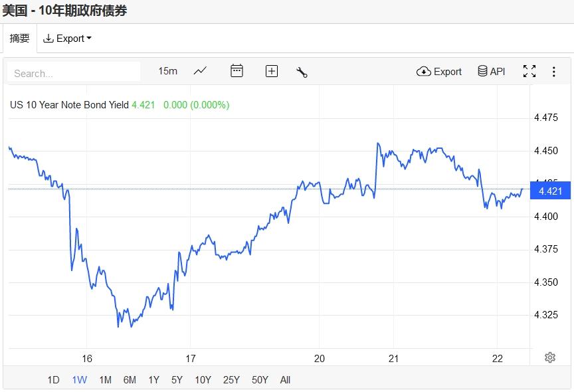Switch to the 摘要 tab

click(x=19, y=39)
